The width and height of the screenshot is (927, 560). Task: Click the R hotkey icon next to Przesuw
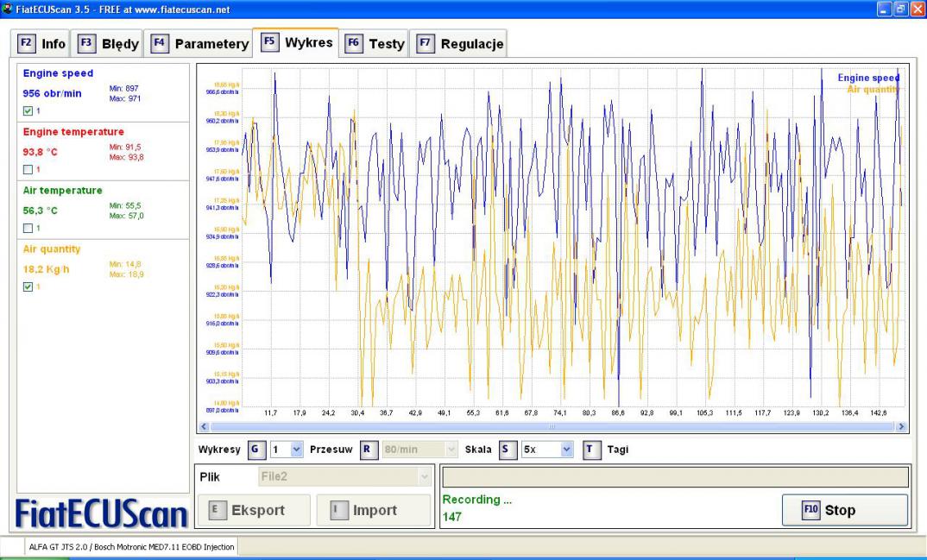[368, 450]
